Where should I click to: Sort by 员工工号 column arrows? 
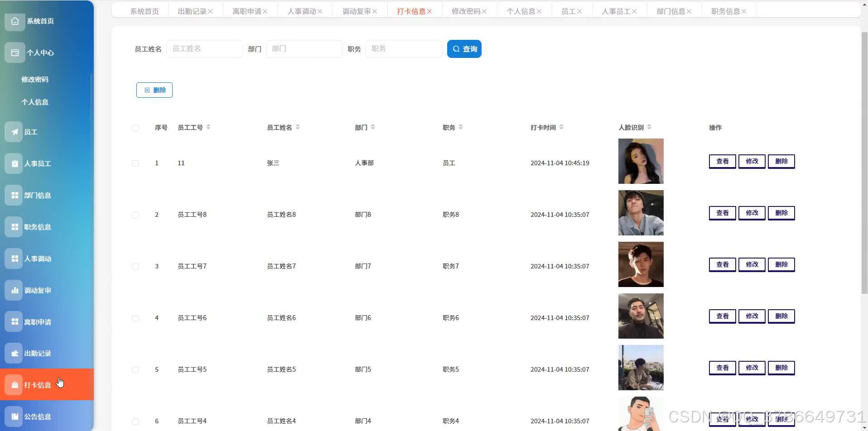coord(208,127)
